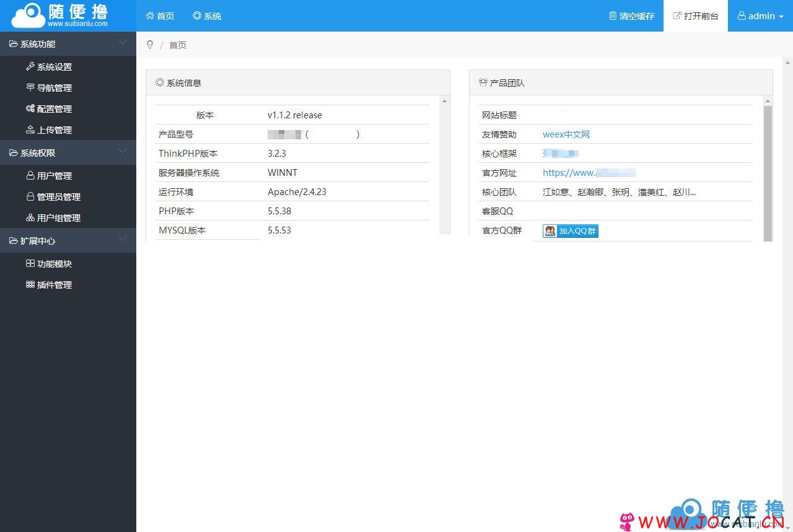The width and height of the screenshot is (793, 532).
Task: Open 系统设置 menu label in sidebar
Action: pyautogui.click(x=55, y=67)
